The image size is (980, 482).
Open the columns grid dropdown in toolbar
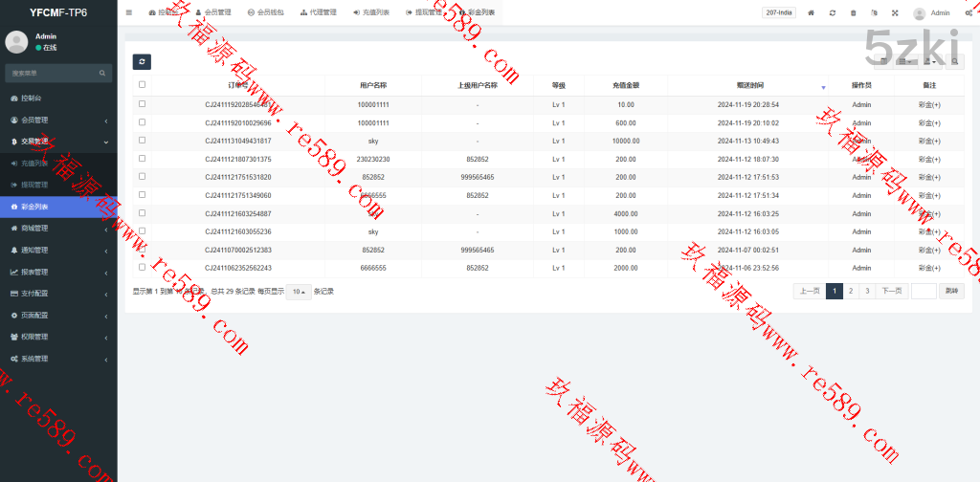tap(905, 62)
